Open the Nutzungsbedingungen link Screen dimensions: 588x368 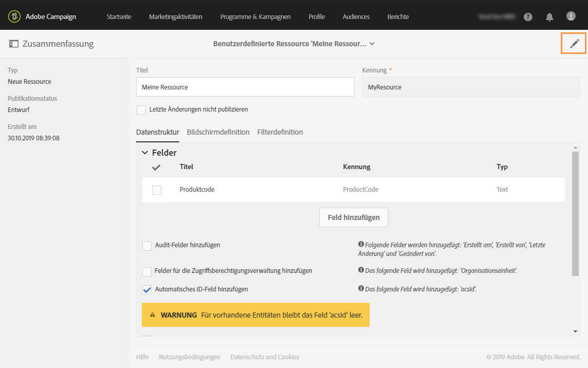189,357
